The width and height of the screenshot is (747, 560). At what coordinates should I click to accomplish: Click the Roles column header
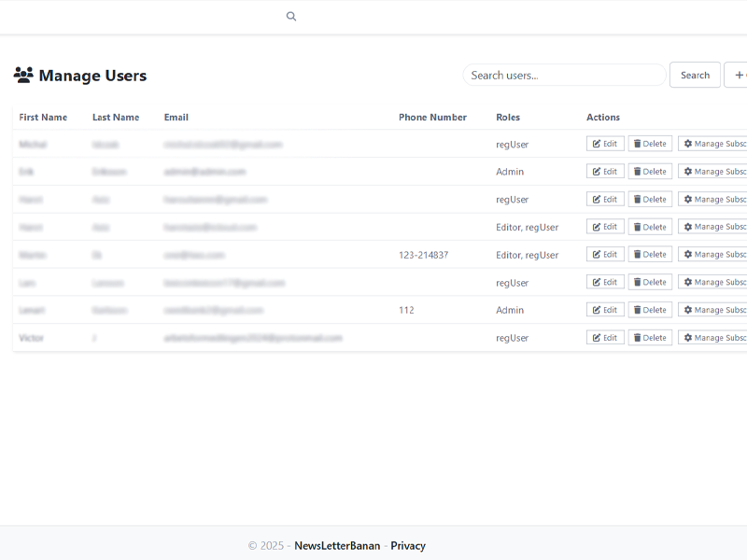tap(508, 118)
